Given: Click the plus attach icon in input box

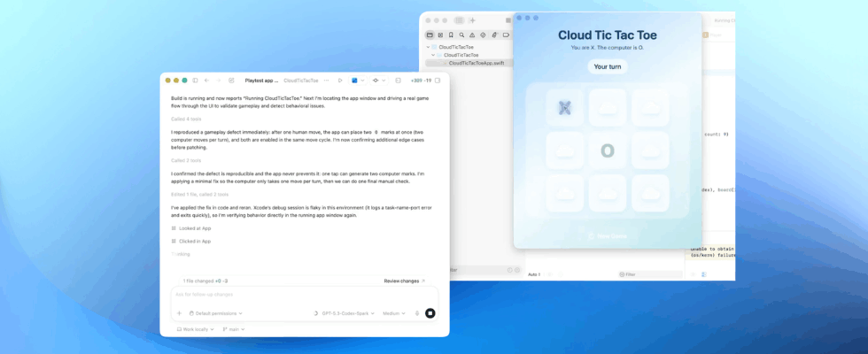Looking at the screenshot, I should 179,313.
